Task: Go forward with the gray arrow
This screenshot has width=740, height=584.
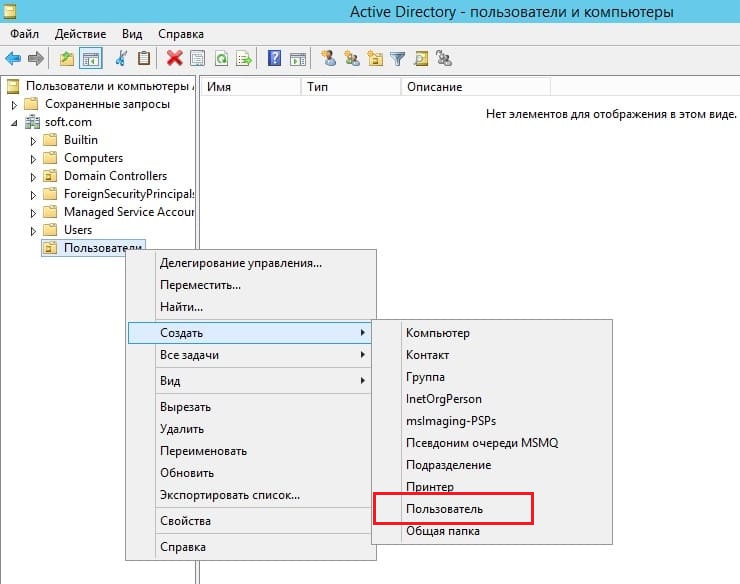Action: pyautogui.click(x=36, y=59)
